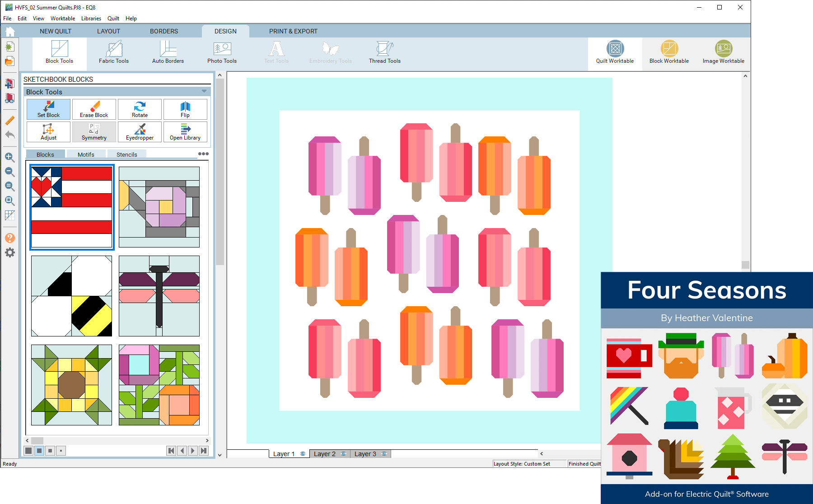Go to previous block in sketchbook

click(182, 450)
